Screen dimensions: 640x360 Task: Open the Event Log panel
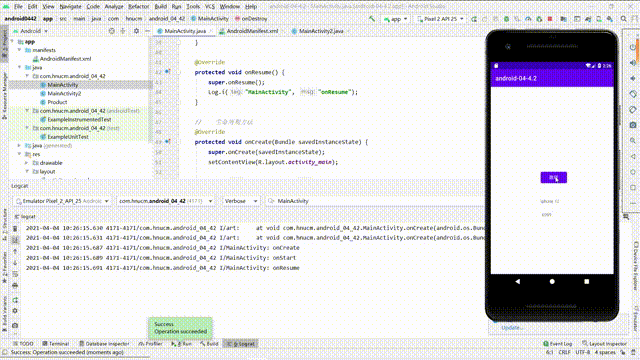(x=558, y=344)
